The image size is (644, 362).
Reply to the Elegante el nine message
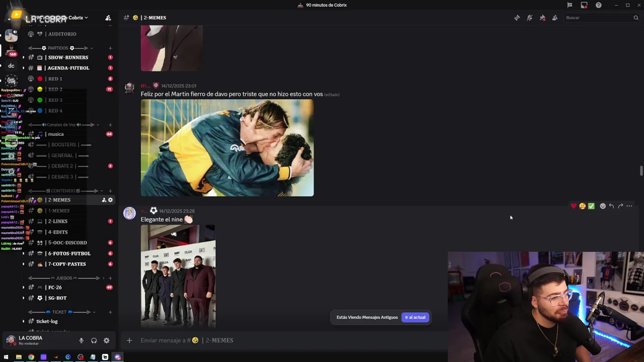tap(611, 206)
